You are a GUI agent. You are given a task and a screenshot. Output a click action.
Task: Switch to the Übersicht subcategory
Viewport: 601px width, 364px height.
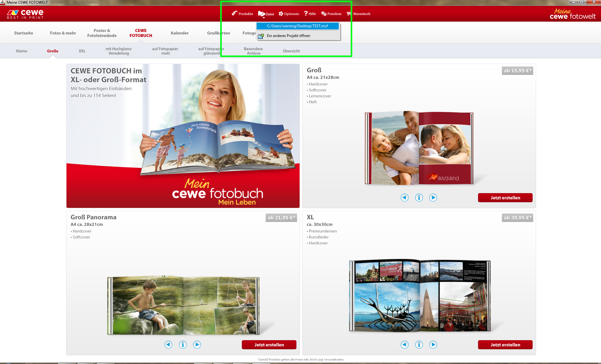291,51
